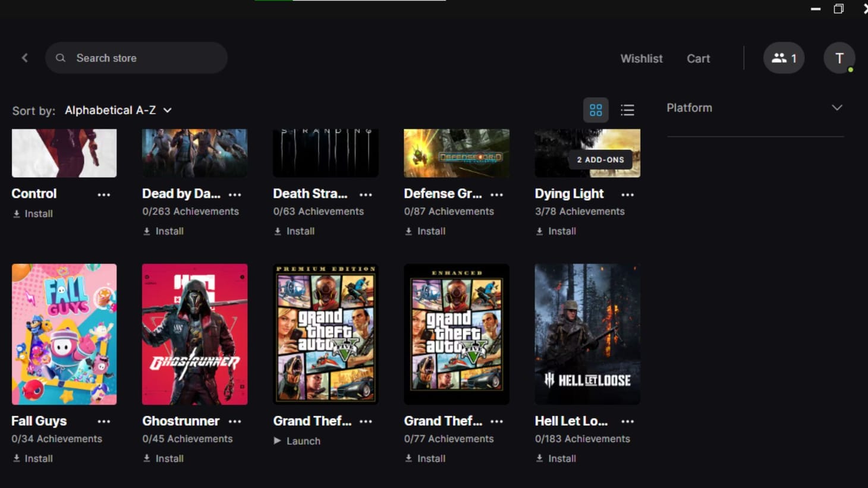Switch to list view layout
This screenshot has width=868, height=488.
coord(627,110)
